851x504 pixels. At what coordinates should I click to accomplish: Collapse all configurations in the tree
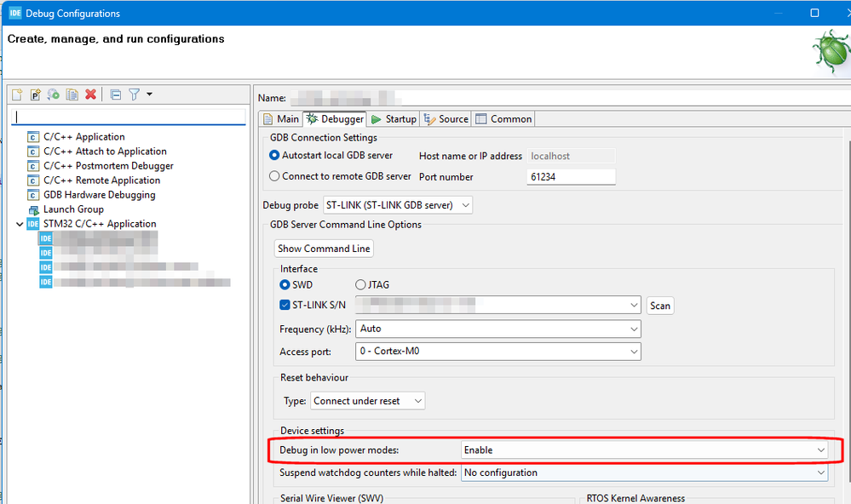(116, 94)
